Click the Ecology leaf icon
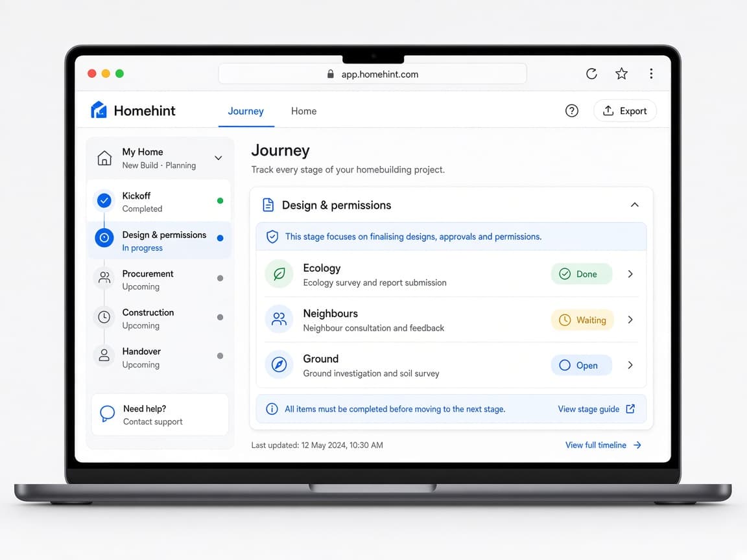The height and width of the screenshot is (560, 747). [279, 274]
